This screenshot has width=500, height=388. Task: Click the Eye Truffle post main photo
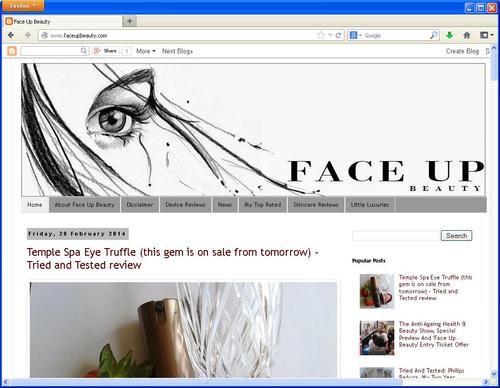[x=183, y=330]
